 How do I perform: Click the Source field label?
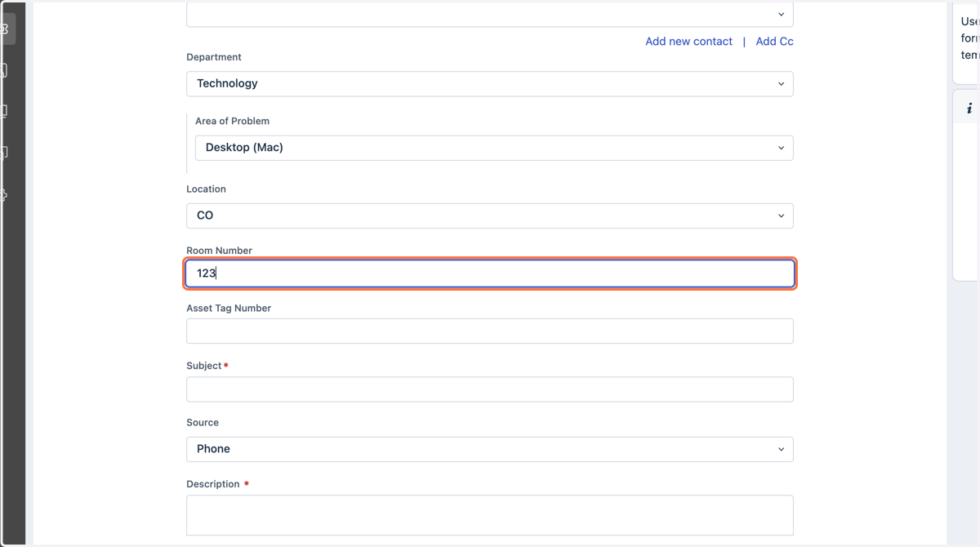(203, 423)
